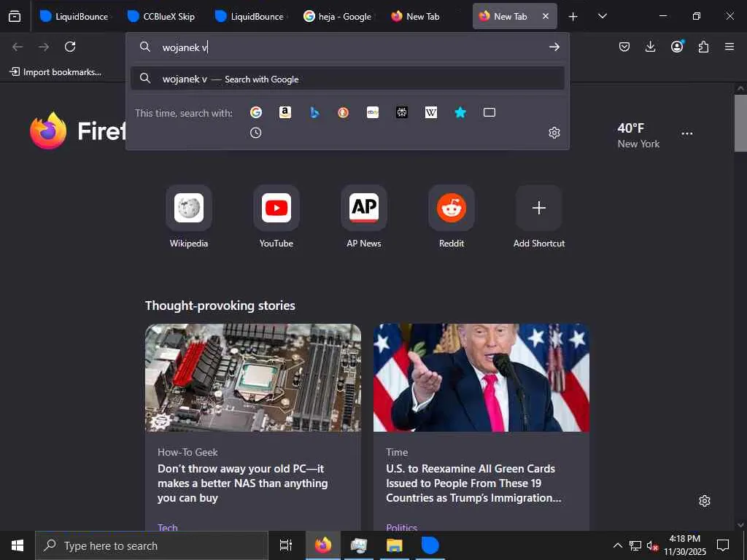The width and height of the screenshot is (747, 560).
Task: Open the Politics topic link
Action: point(402,526)
